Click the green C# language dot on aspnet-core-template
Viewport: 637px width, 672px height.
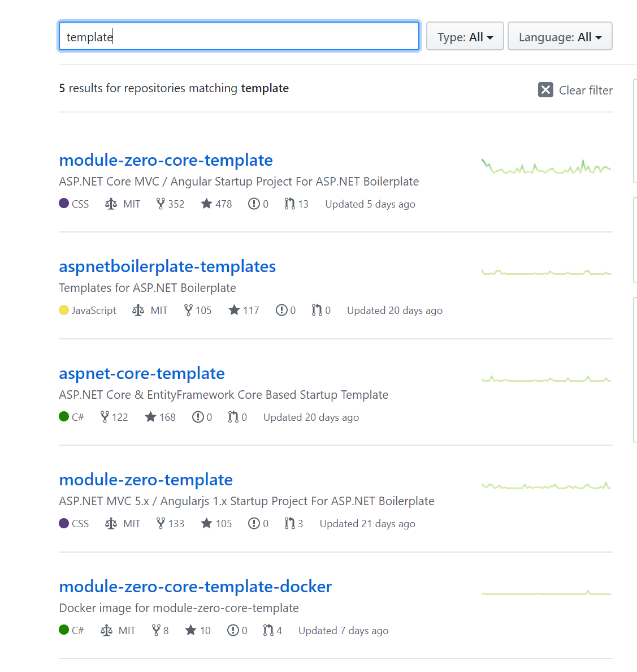click(x=63, y=417)
